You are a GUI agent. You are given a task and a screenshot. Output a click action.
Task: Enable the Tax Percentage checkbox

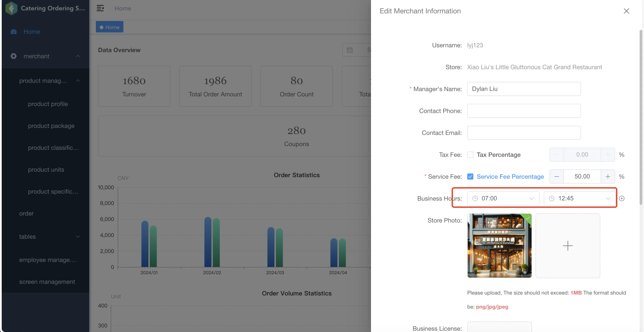(470, 154)
